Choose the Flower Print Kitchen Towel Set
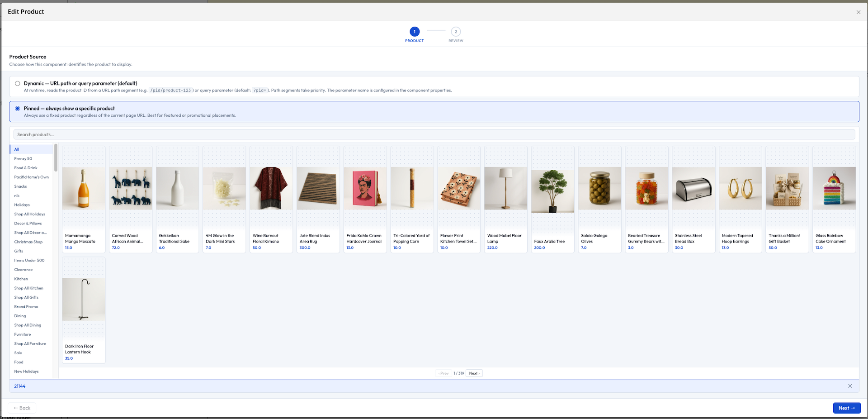The height and width of the screenshot is (419, 868). point(459,199)
